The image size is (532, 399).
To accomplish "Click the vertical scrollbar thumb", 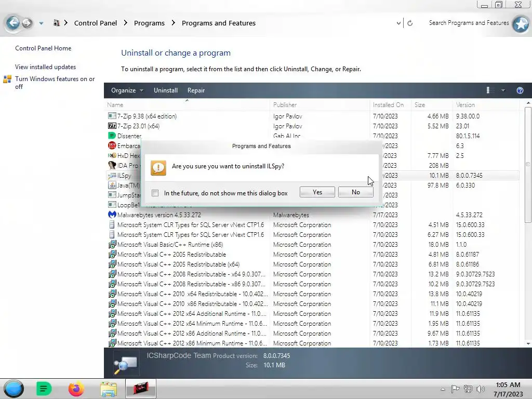I will [528, 165].
